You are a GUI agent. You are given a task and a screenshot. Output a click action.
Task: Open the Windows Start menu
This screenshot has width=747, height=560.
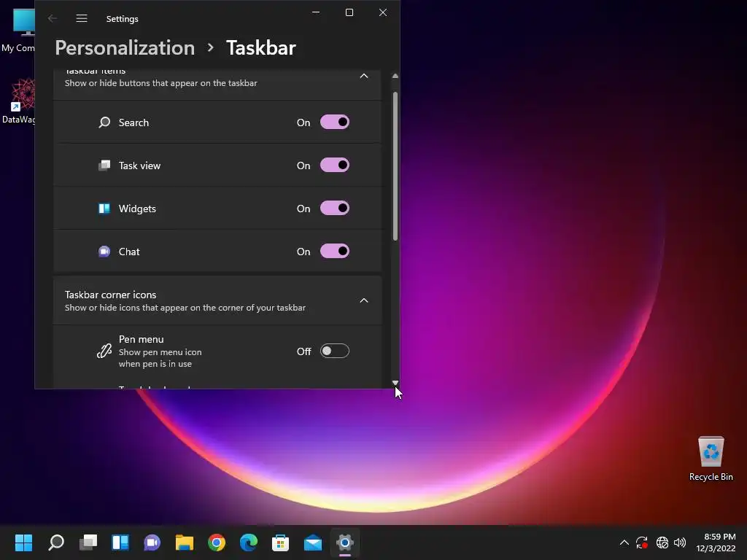point(24,542)
